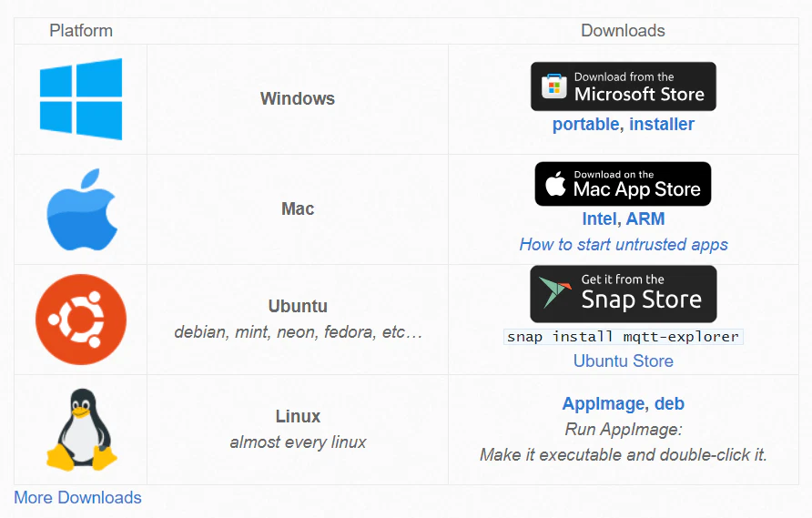The width and height of the screenshot is (812, 518).
Task: Click the orange Ubuntu logo icon
Action: (81, 320)
